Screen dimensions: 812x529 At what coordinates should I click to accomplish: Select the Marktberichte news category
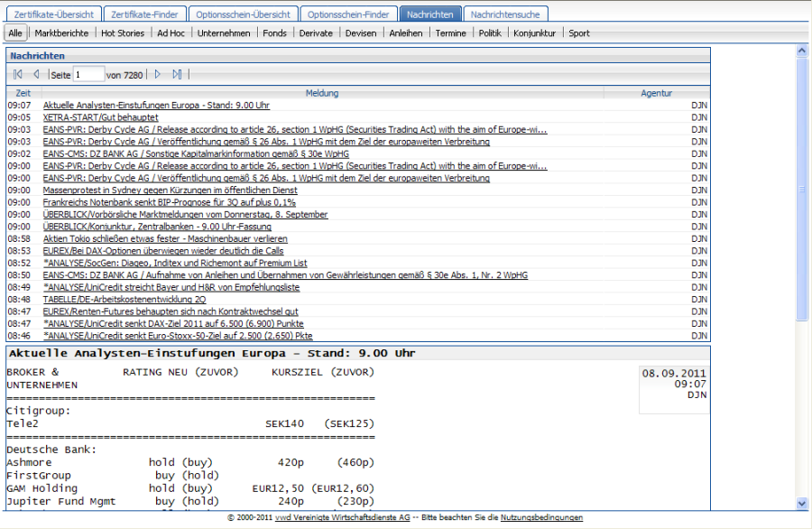click(x=61, y=33)
